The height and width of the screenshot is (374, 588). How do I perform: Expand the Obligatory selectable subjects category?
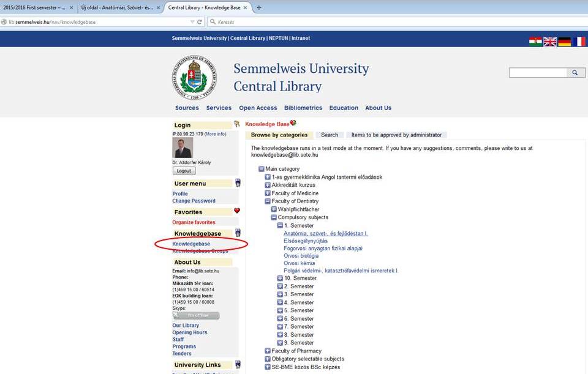[268, 359]
